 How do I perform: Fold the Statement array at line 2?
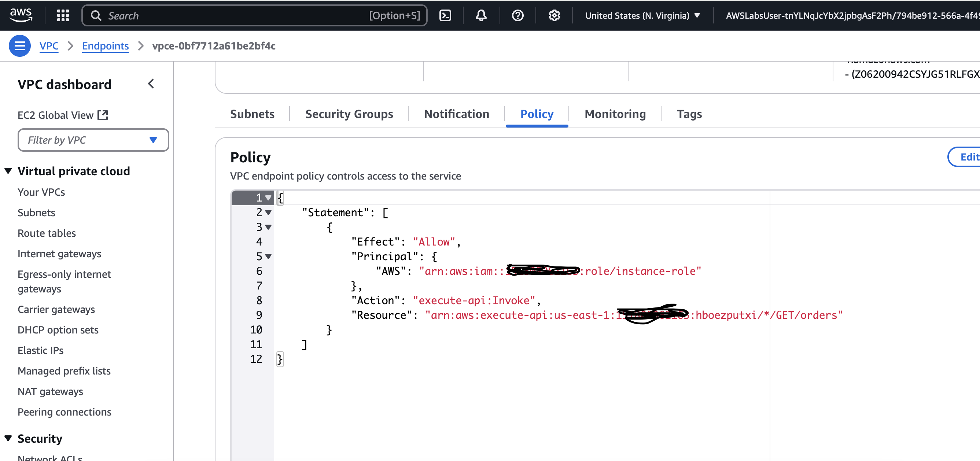point(268,212)
